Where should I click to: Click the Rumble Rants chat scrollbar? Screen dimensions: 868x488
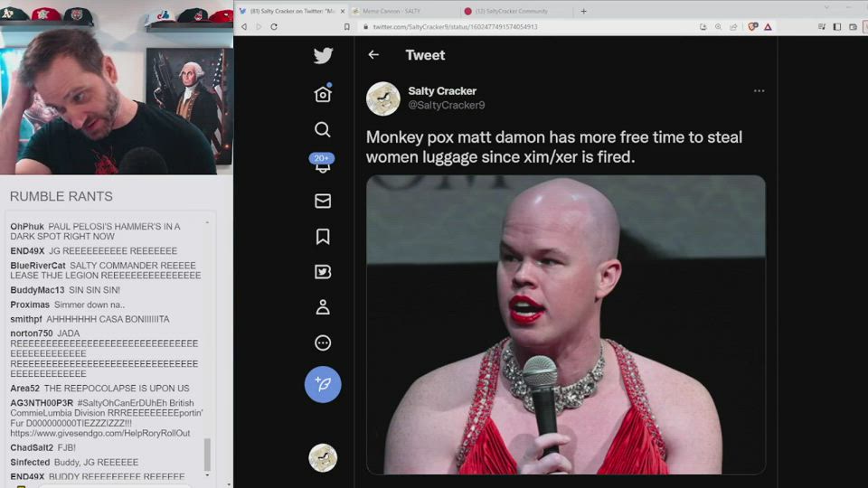pos(207,454)
